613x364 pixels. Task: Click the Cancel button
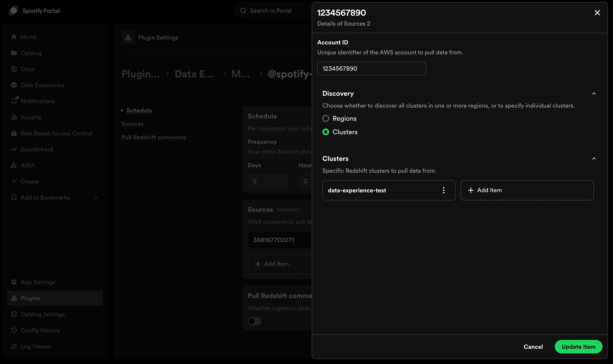[533, 347]
